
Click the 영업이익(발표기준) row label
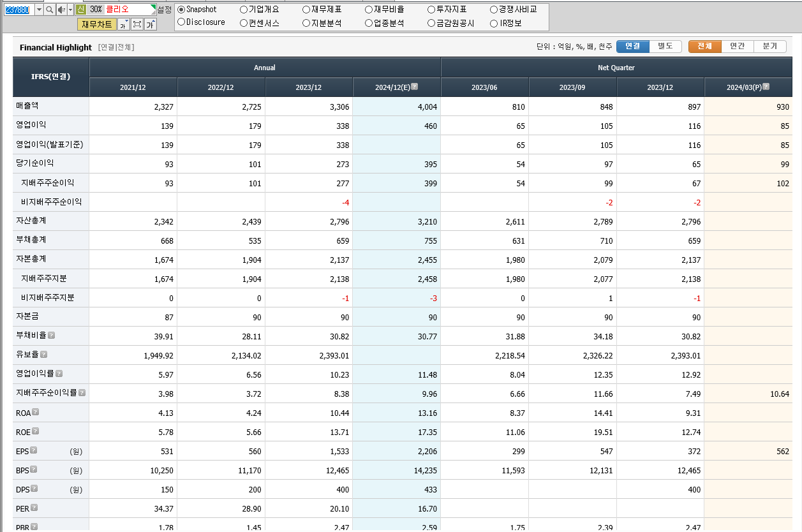click(x=49, y=144)
